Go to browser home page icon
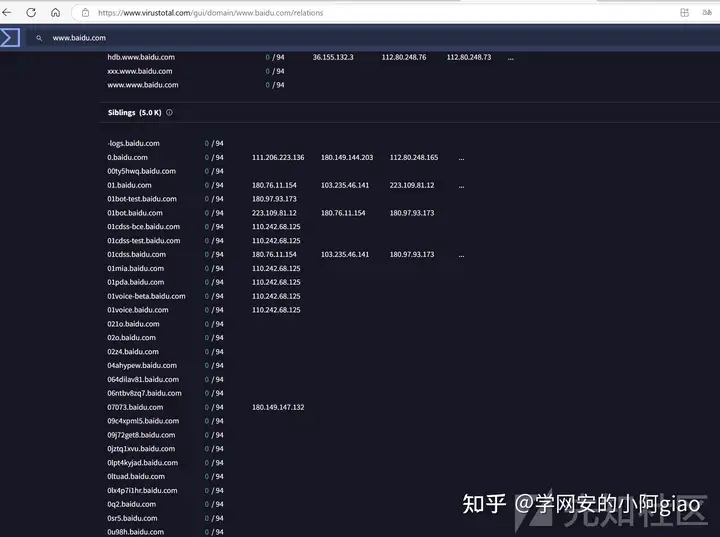Image resolution: width=720 pixels, height=537 pixels. coord(56,12)
